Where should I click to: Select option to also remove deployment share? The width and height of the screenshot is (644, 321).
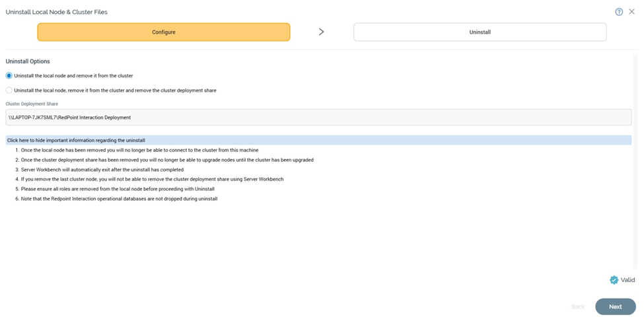click(x=9, y=90)
